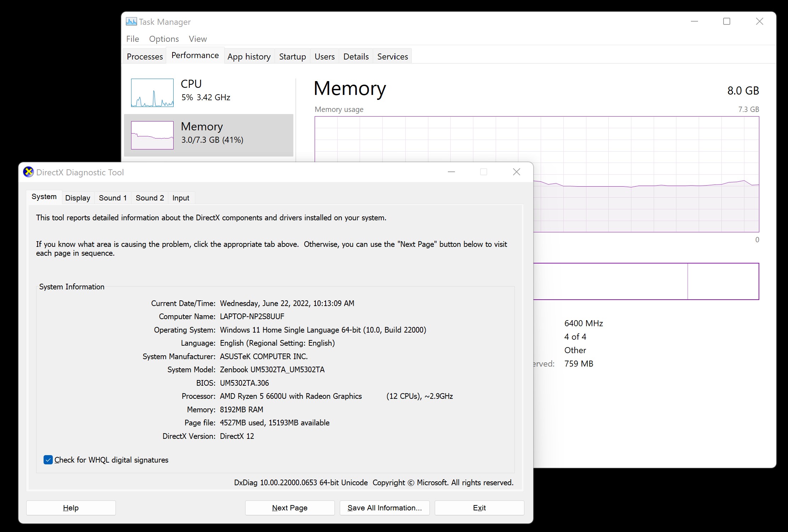Screen dimensions: 788x532
Task: Close the DirectX Diagnostic Tool window
Action: tap(516, 172)
